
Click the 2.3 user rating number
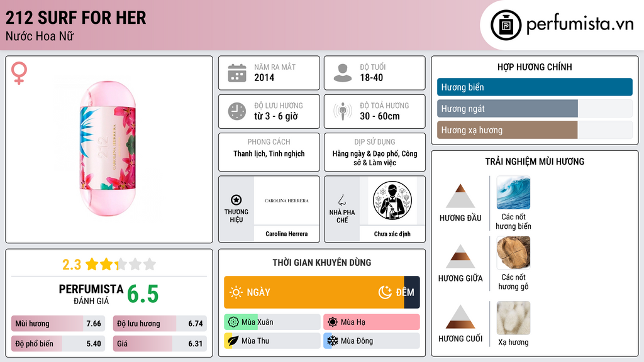pos(72,265)
